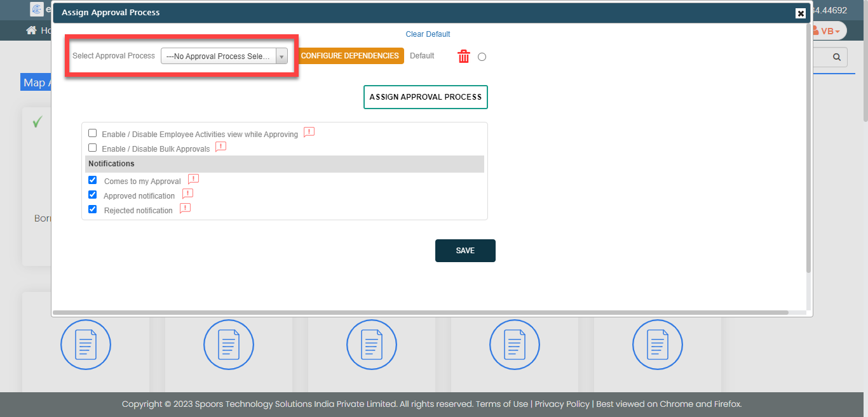
Task: Click the Home icon in navigation bar
Action: point(31,30)
